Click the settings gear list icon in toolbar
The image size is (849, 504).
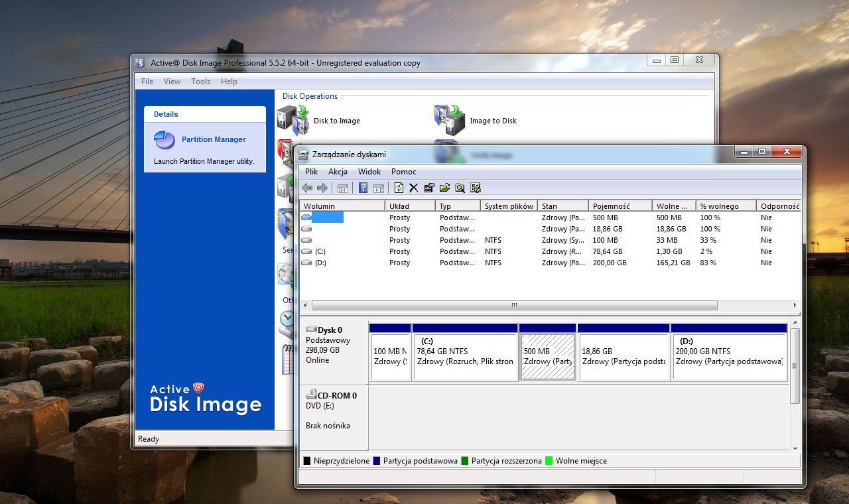[x=476, y=188]
